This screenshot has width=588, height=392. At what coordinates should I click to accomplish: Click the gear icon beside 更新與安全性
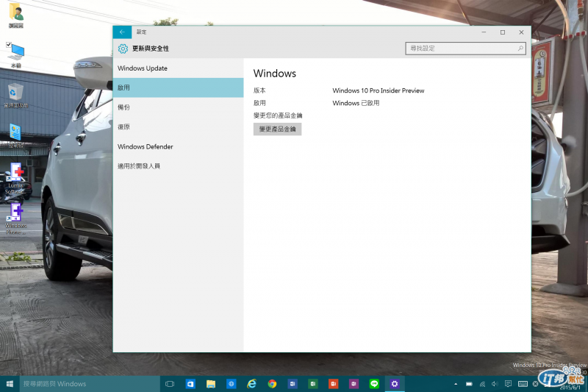coord(123,49)
